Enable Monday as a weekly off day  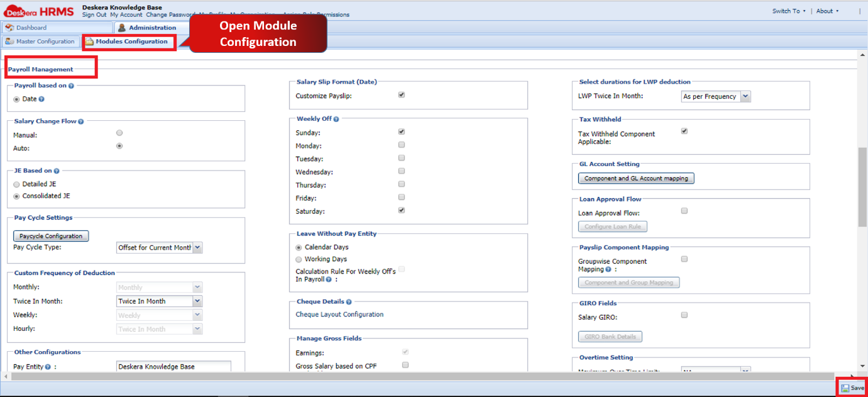tap(401, 145)
